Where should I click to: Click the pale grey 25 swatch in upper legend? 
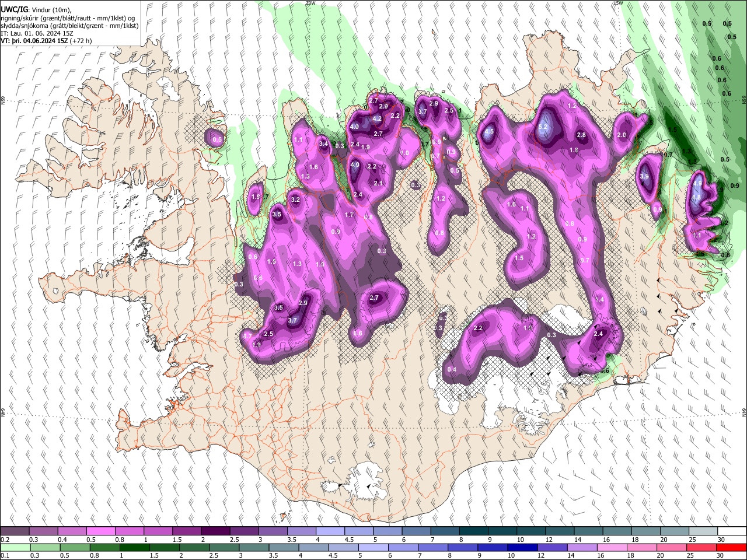pos(703,531)
